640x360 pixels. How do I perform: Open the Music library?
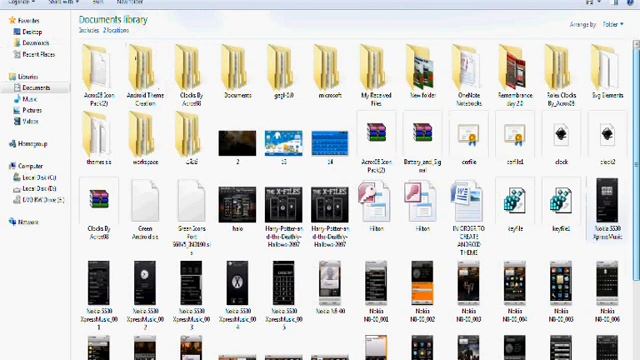coord(29,99)
